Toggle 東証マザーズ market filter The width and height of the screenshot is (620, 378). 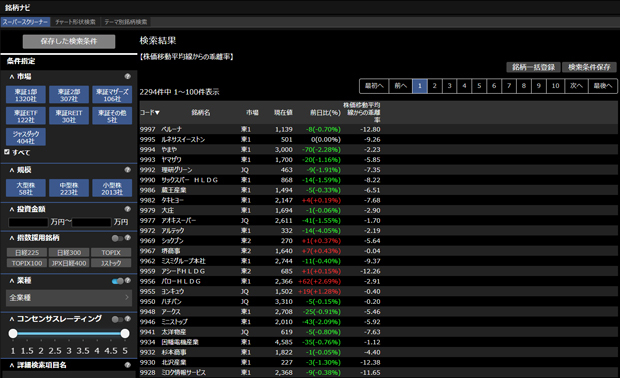click(112, 95)
